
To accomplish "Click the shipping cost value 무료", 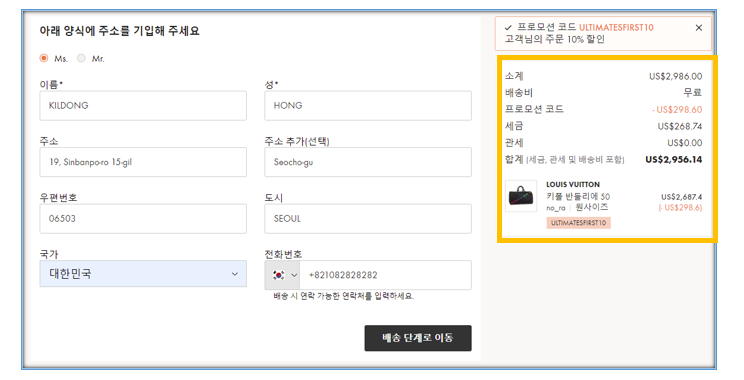I will [692, 93].
